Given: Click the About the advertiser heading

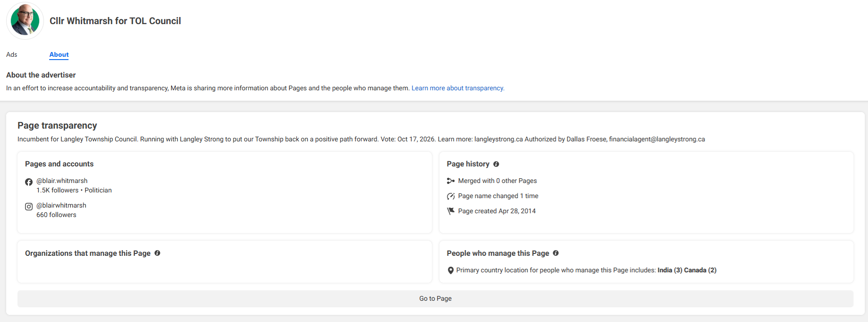Looking at the screenshot, I should [41, 75].
